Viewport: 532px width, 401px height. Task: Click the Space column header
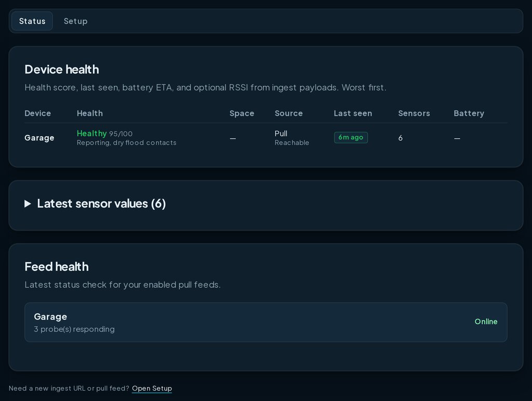pyautogui.click(x=242, y=113)
